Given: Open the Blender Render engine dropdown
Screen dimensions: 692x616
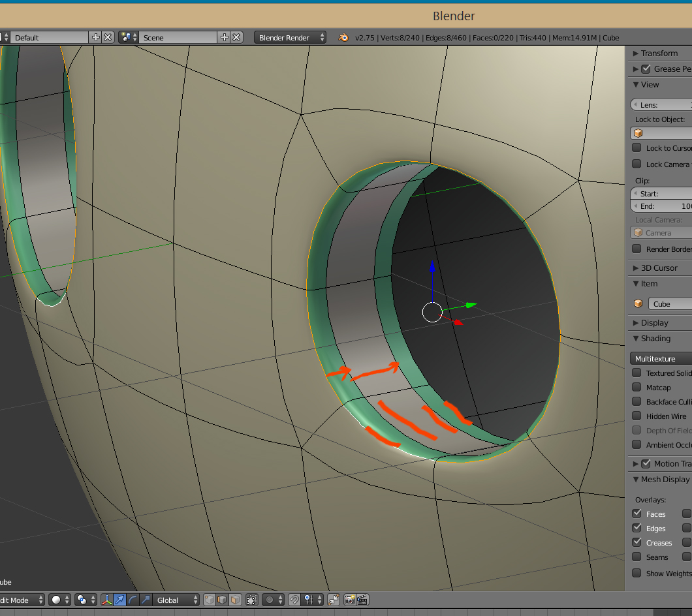Looking at the screenshot, I should (x=290, y=38).
